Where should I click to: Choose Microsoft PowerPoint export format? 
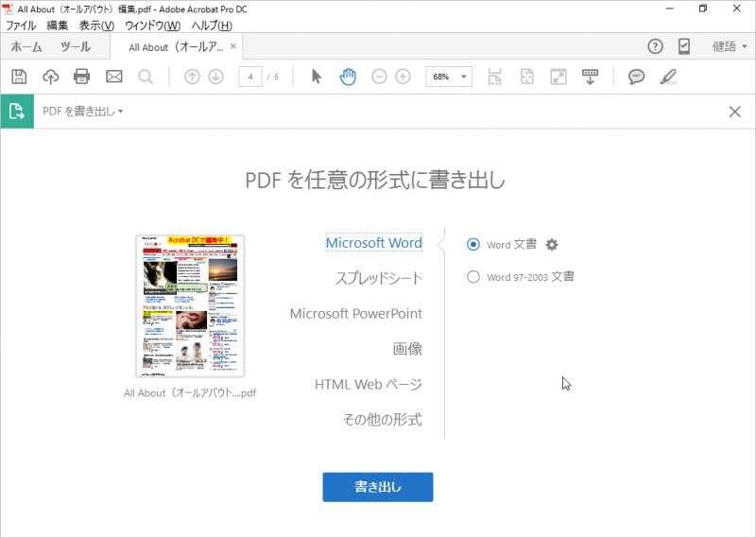pos(356,314)
